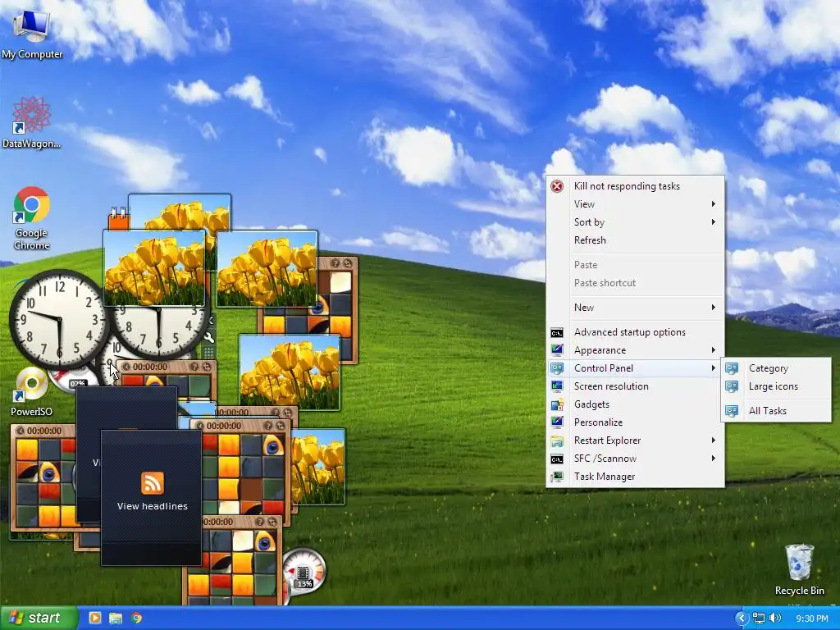
Task: Select the Control Panel menu entry
Action: (636, 368)
